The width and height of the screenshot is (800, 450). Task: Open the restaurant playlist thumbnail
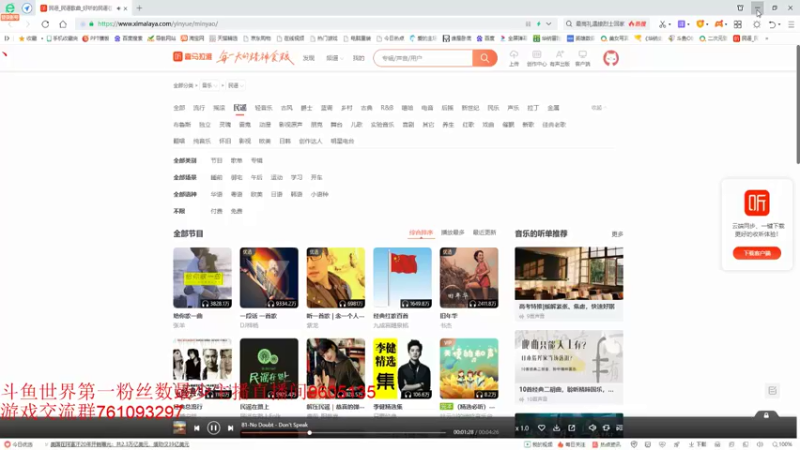pos(568,273)
